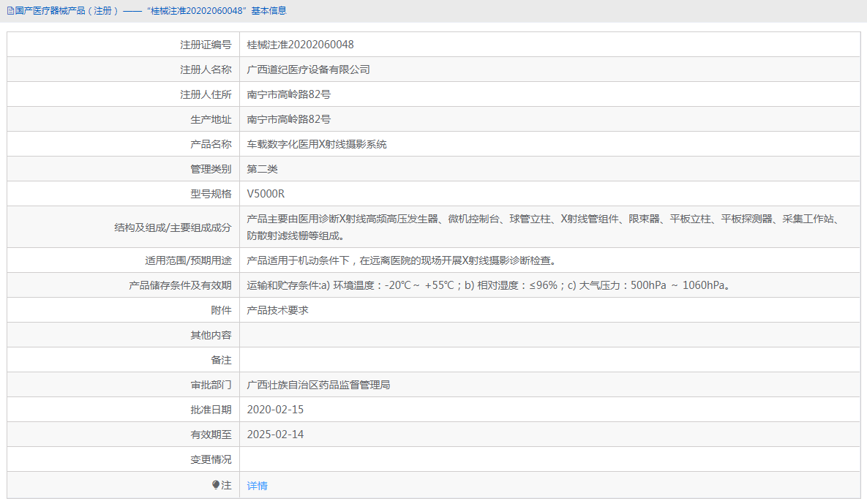Select the 管理类别 value 第二类
The image size is (867, 504).
(264, 168)
